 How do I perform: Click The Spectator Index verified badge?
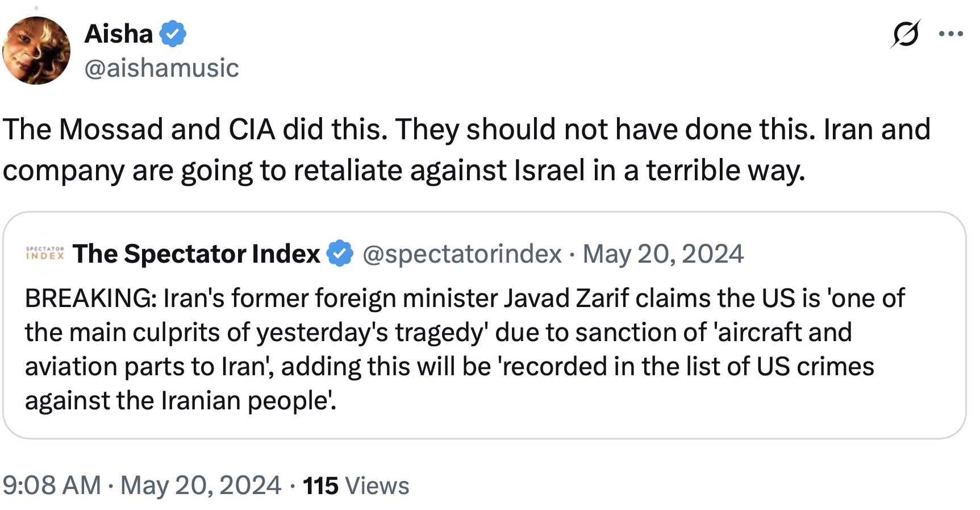340,254
